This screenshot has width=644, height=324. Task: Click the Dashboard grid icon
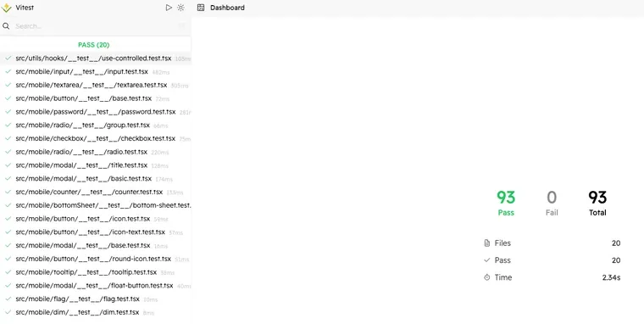tap(201, 8)
